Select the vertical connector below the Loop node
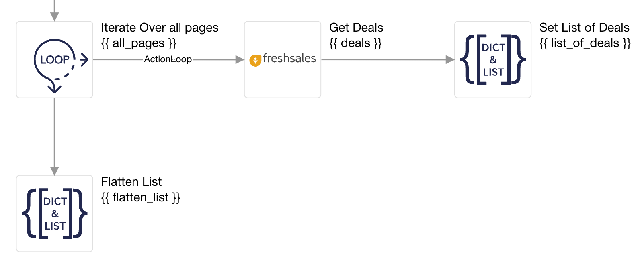 coord(55,132)
